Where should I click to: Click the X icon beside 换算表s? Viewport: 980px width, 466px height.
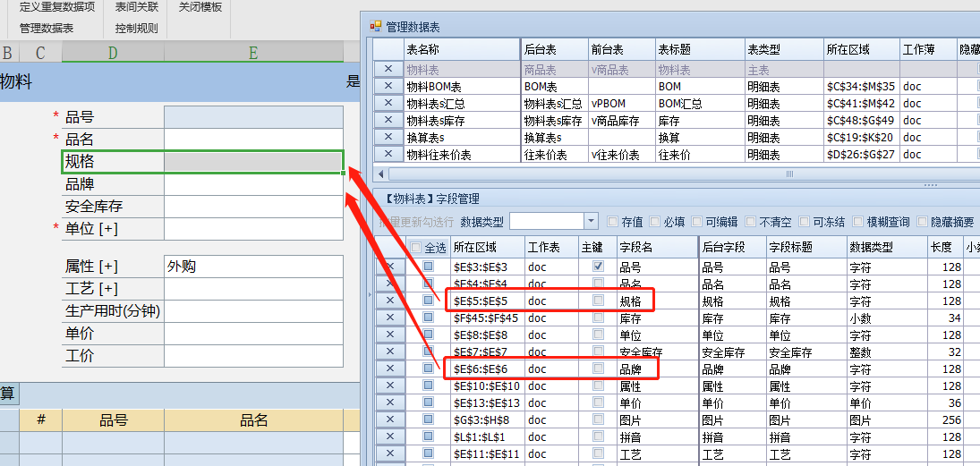[x=388, y=138]
